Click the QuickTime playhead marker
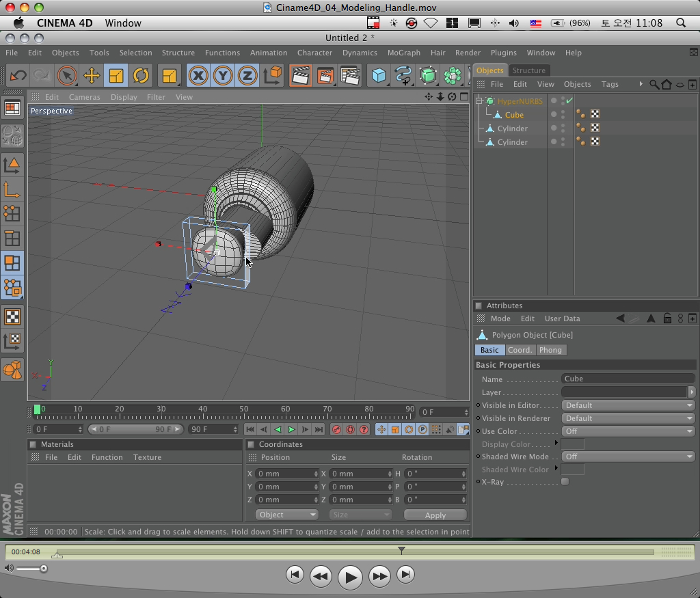Image resolution: width=700 pixels, height=598 pixels. point(401,551)
